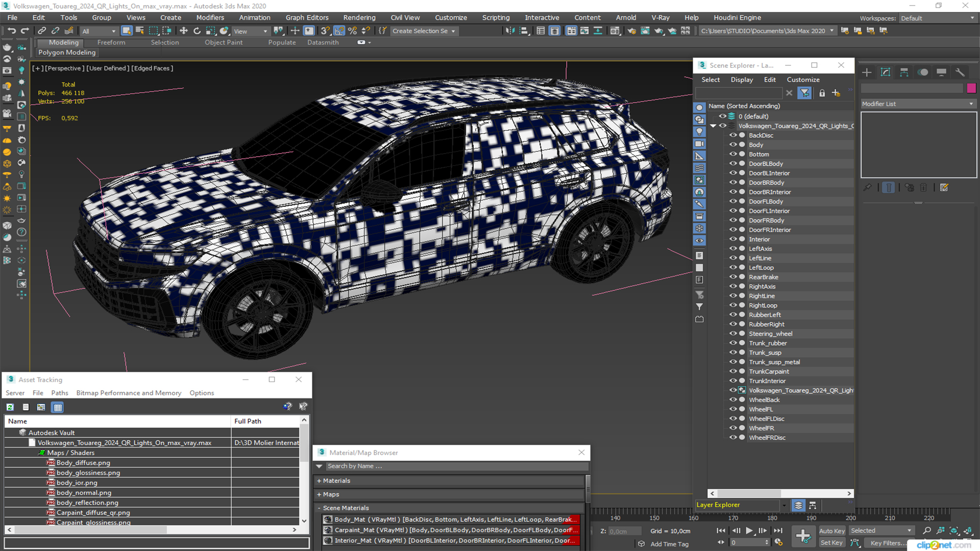The height and width of the screenshot is (551, 980).
Task: Open the Display tab in command panel
Action: [x=941, y=72]
